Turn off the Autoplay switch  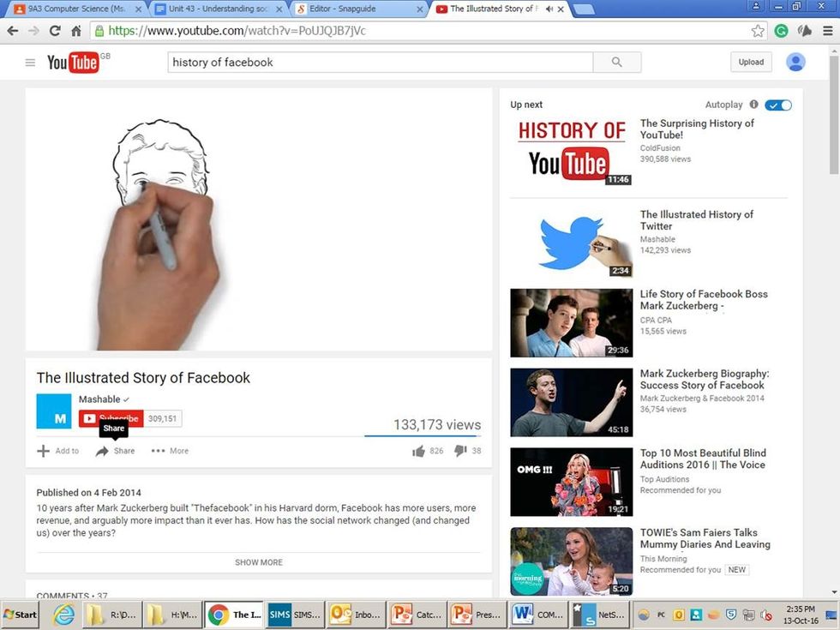click(778, 105)
